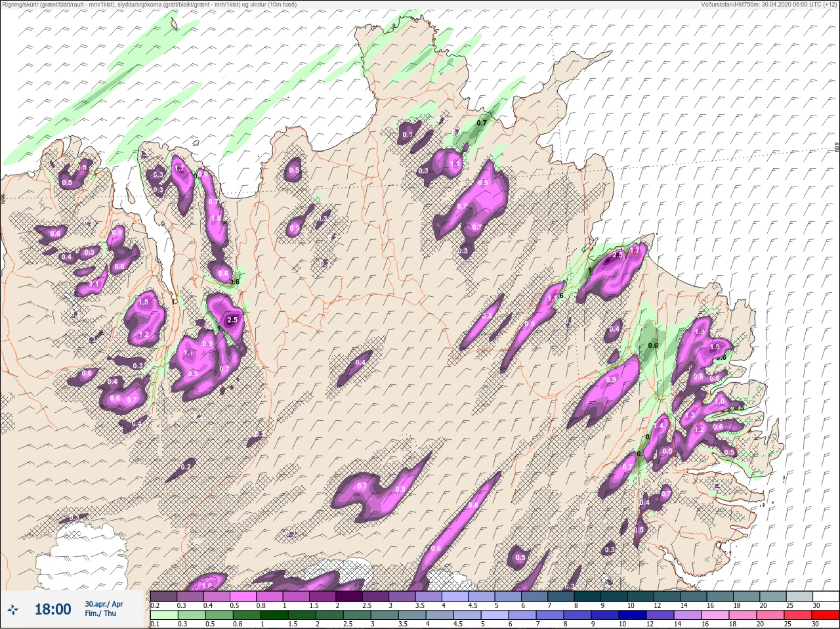840x629 pixels.
Task: Select the bright pink 0.5–0.8 swatch, upper legend
Action: pos(243,596)
